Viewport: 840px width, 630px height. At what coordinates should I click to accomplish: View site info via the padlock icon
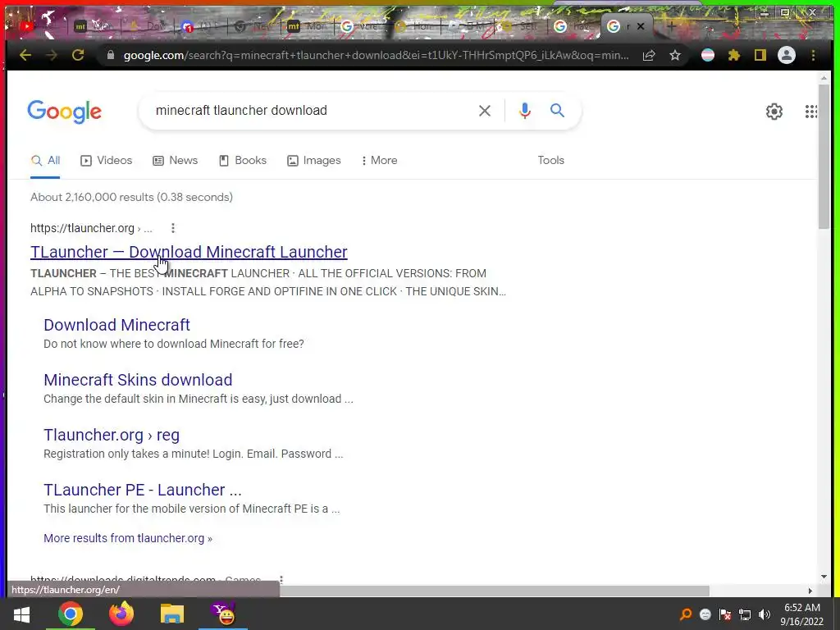click(x=111, y=55)
